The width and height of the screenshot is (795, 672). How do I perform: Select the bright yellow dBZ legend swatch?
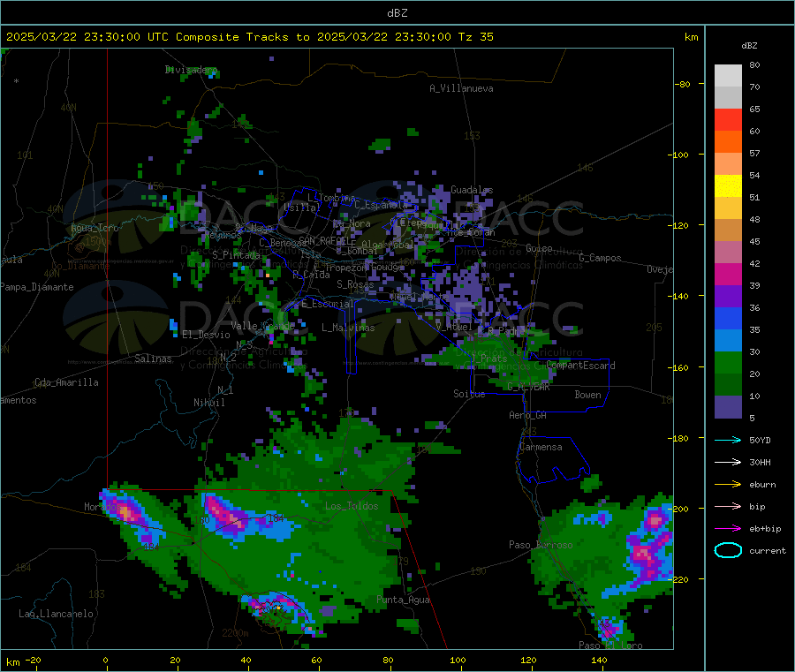point(728,186)
